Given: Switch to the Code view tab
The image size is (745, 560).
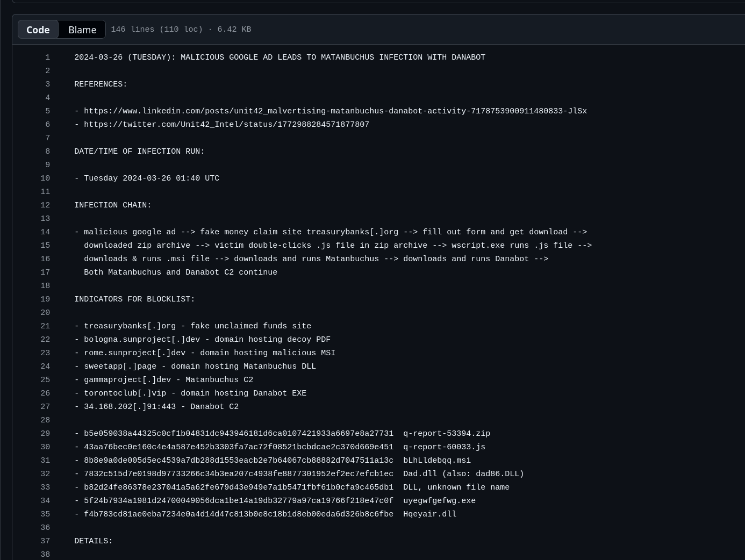Looking at the screenshot, I should [38, 30].
